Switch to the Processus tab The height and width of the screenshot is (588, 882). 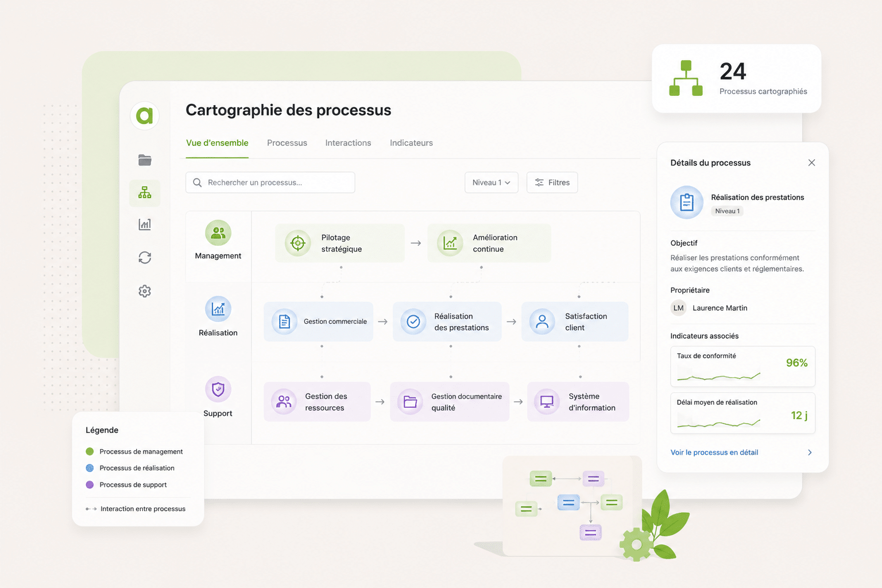pyautogui.click(x=287, y=143)
